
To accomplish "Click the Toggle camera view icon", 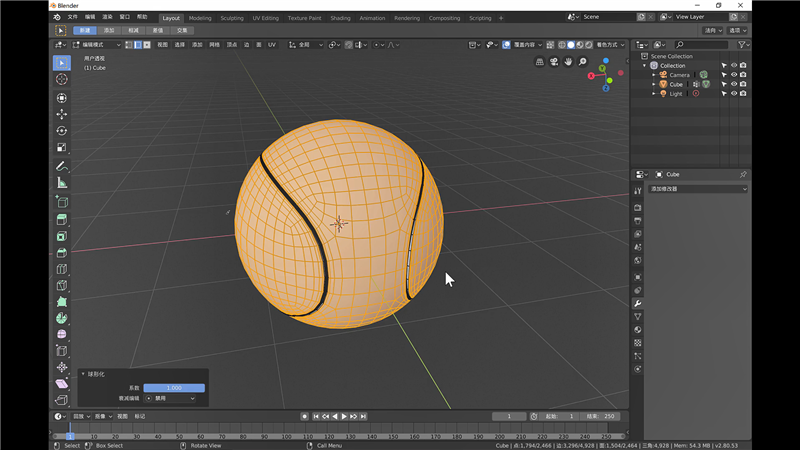I will pos(554,62).
